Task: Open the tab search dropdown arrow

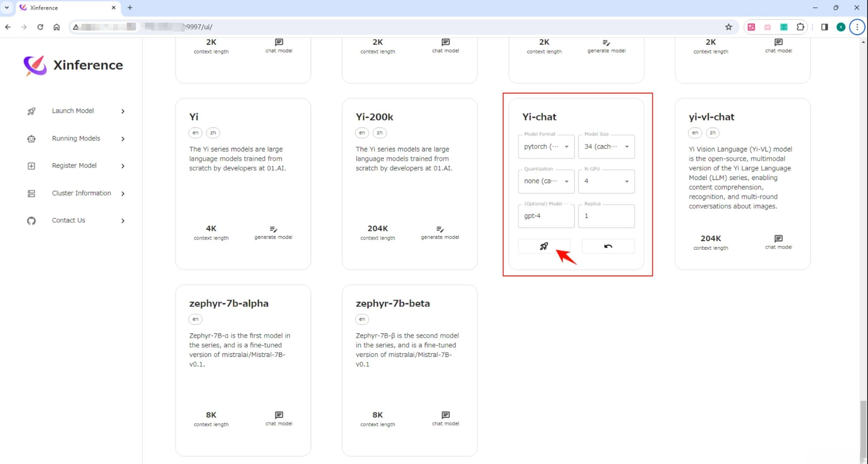Action: point(7,8)
